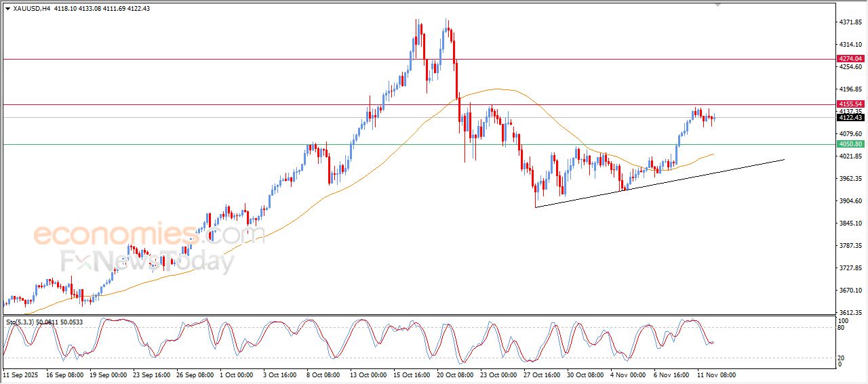The image size is (868, 384).
Task: Select the green horizontal support line
Action: tap(203, 144)
